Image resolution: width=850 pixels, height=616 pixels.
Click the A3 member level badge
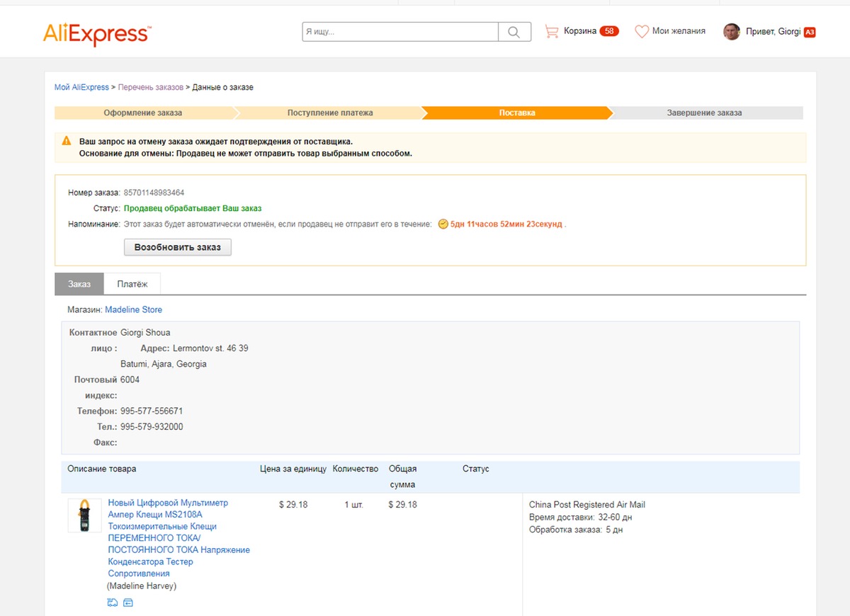810,32
